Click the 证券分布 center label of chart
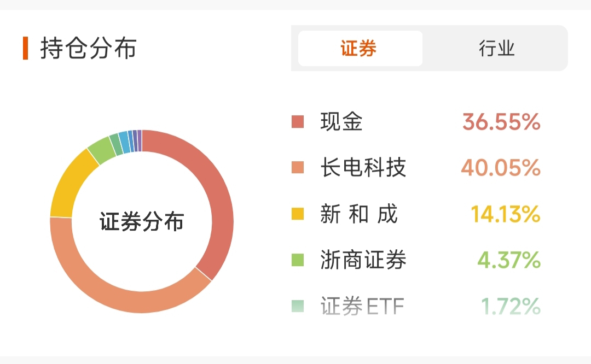This screenshot has height=364, width=591. [x=142, y=221]
